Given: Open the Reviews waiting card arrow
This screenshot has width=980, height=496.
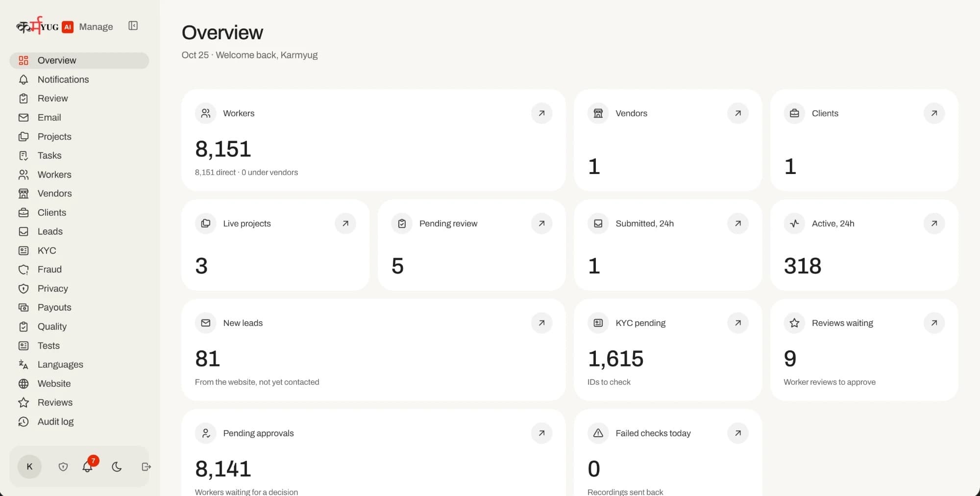Looking at the screenshot, I should (x=934, y=323).
